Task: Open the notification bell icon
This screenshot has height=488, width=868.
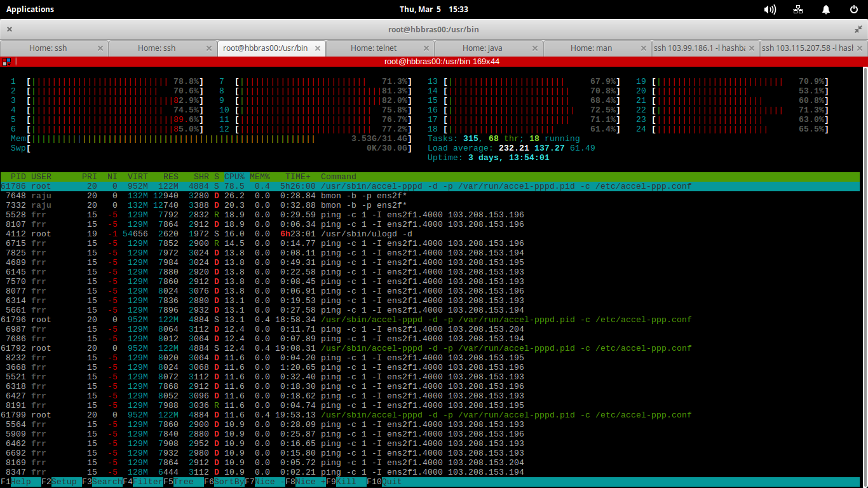Action: click(825, 10)
